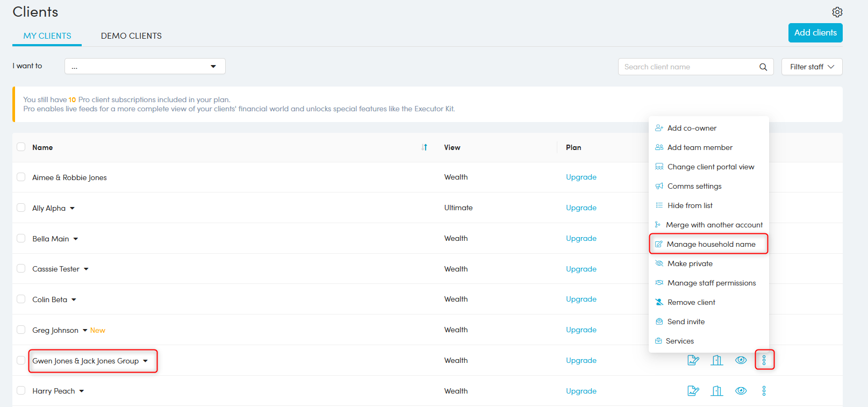Expand the Filter staff dropdown
This screenshot has height=407, width=868.
(812, 67)
